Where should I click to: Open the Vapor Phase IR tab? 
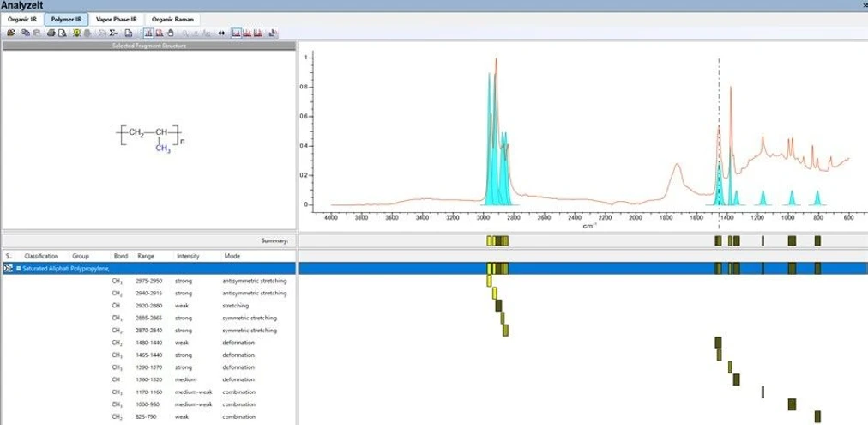click(x=117, y=18)
